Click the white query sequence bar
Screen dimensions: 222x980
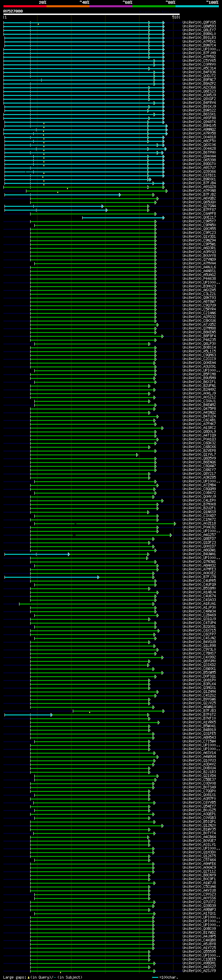point(92,15)
